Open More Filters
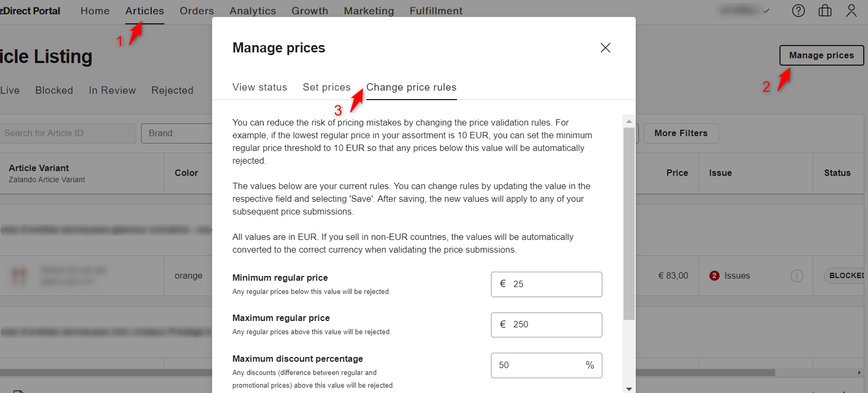 [681, 133]
